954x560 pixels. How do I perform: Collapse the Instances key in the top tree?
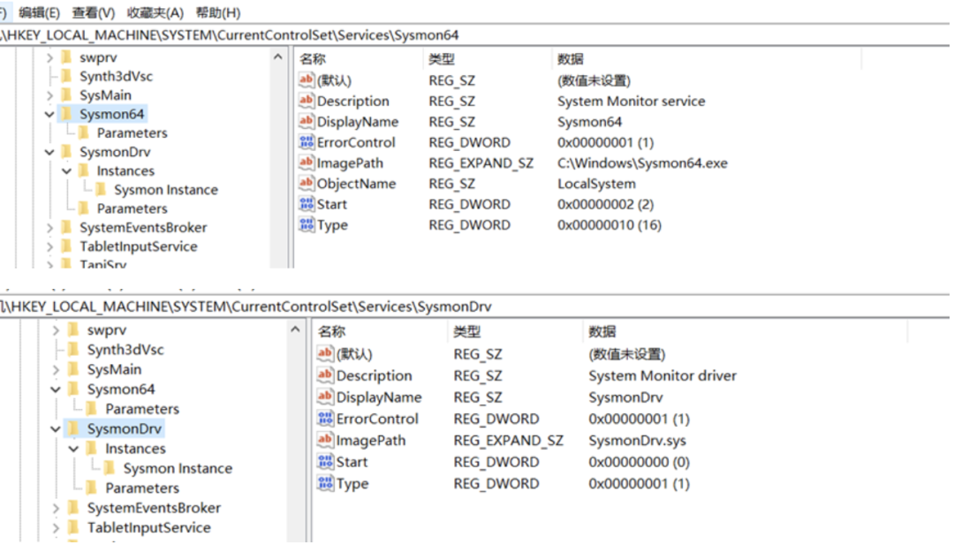[67, 170]
